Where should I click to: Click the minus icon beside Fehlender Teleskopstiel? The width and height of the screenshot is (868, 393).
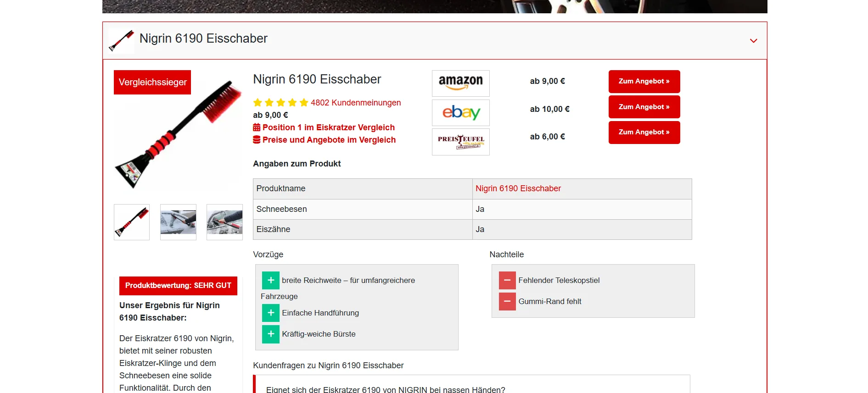tap(507, 280)
